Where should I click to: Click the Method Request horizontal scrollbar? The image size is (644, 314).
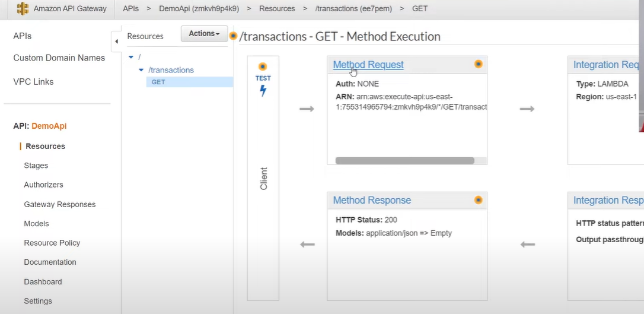click(404, 161)
